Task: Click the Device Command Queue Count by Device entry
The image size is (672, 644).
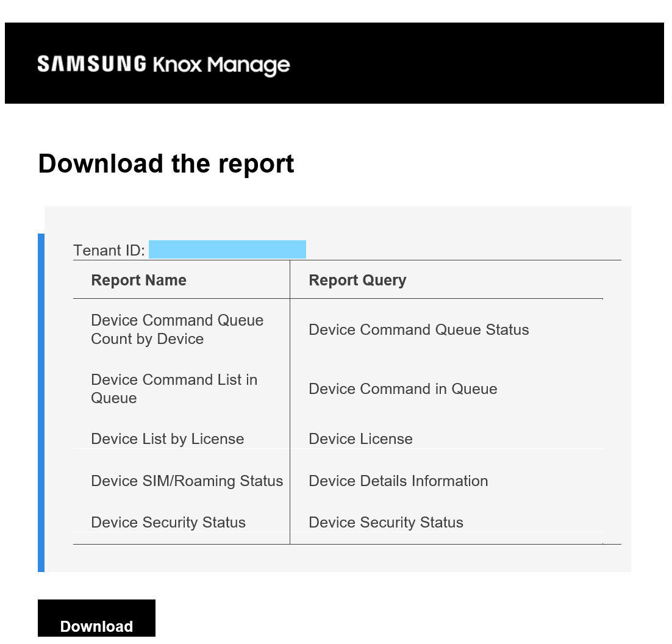Action: click(x=177, y=329)
